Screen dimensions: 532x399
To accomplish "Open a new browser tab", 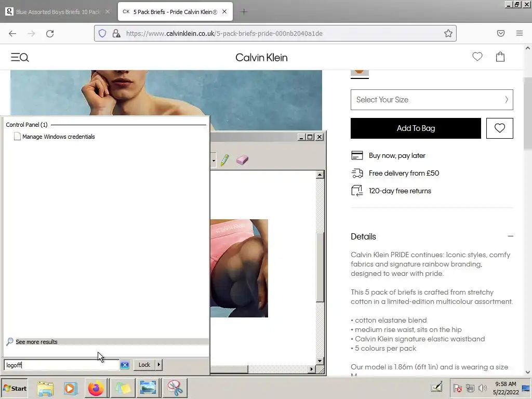I will (x=244, y=12).
